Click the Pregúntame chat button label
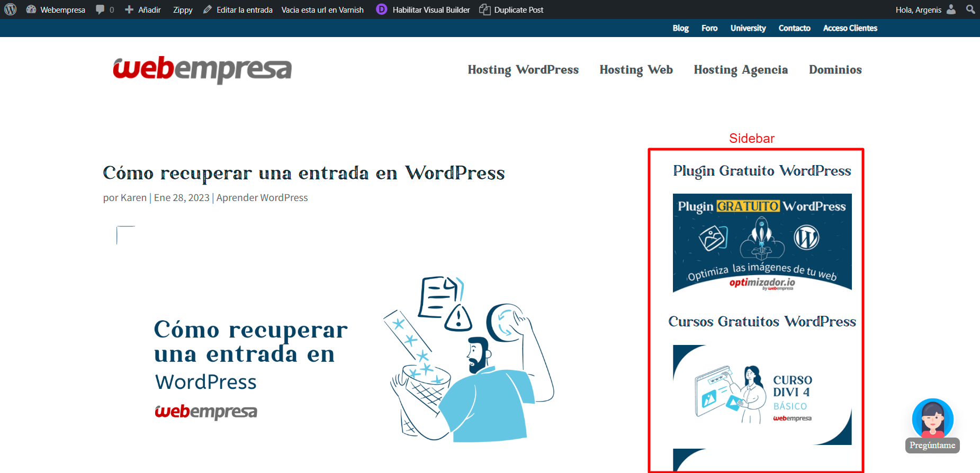 click(x=932, y=445)
